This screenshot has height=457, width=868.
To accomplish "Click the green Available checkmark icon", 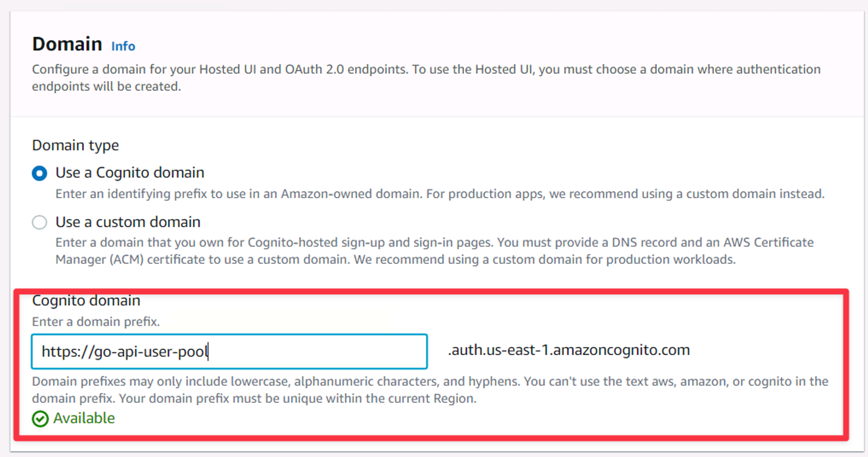I will (x=40, y=419).
